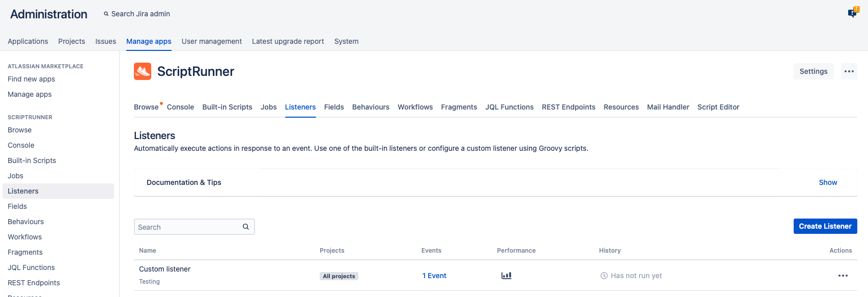Screen dimensions: 868x297
Task: Switch to Mail Handler tab
Action: (x=668, y=107)
